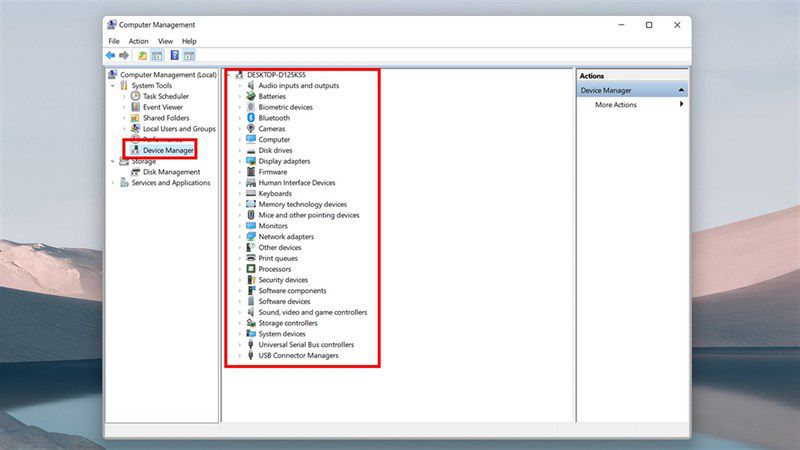Click the Bluetooth icon
The image size is (800, 450).
pyautogui.click(x=251, y=117)
